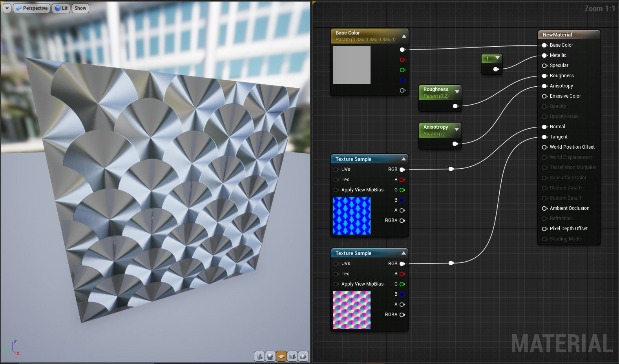Click the Metallic input pin on NewMaterial
The height and width of the screenshot is (364, 619).
pos(545,55)
